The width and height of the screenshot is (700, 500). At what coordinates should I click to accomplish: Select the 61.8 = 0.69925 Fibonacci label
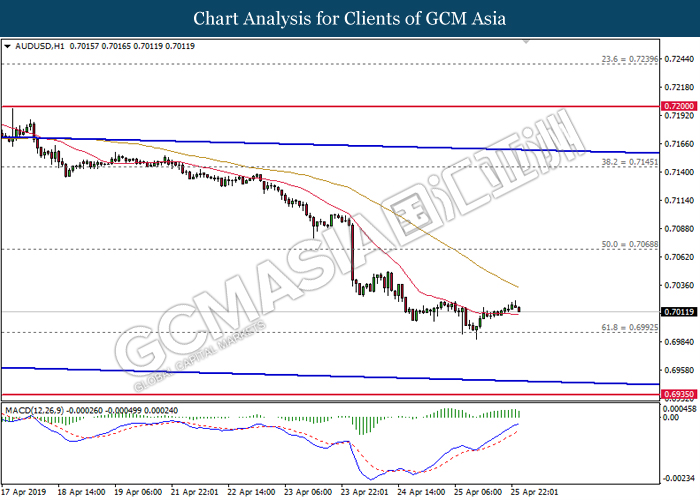(x=629, y=328)
